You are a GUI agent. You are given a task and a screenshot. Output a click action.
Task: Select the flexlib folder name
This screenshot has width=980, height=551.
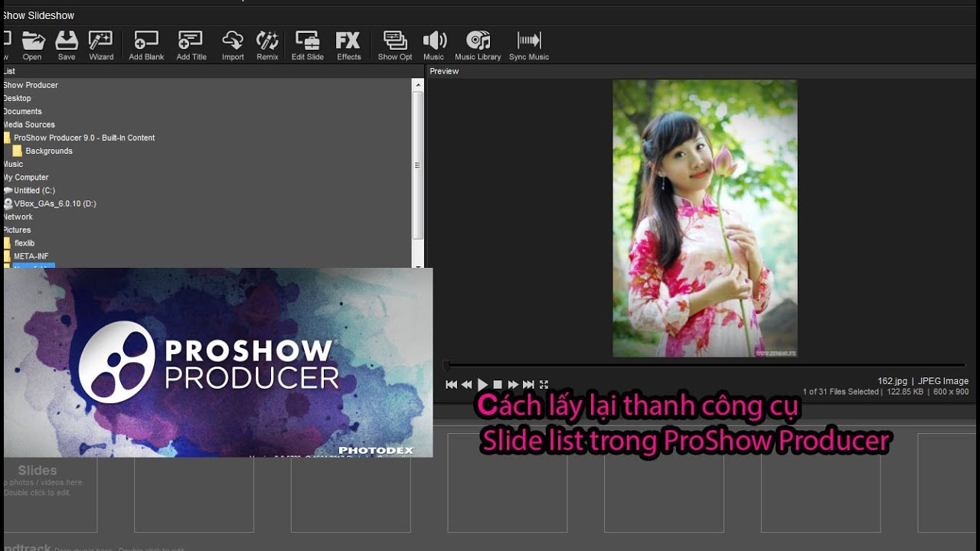pos(24,243)
